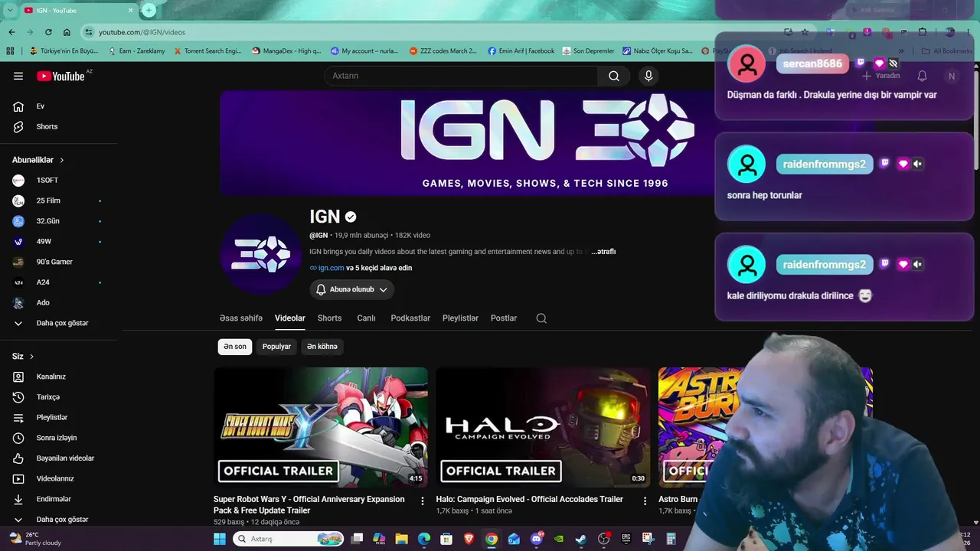Open the Abunə olunub subscription dropdown
Viewport: 980px width, 551px height.
(x=352, y=289)
